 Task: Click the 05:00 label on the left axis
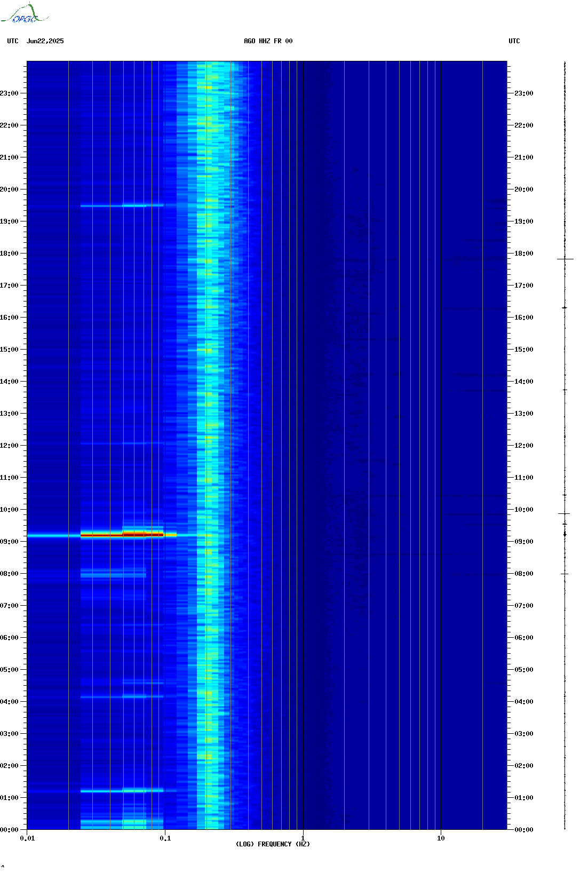point(9,670)
